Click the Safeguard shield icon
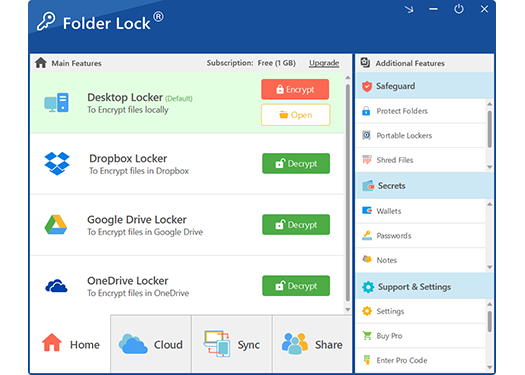Viewport: 525px width, 375px height. (367, 86)
